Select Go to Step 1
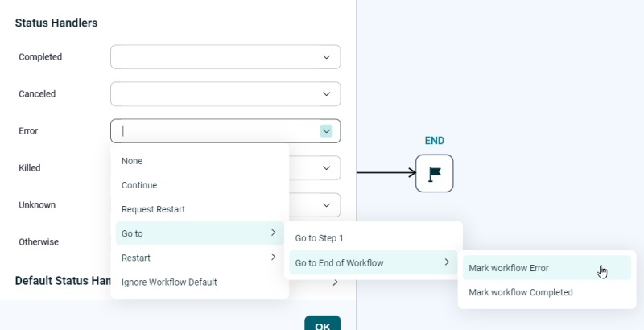Screen dimensions: 644x330 [x=320, y=238]
